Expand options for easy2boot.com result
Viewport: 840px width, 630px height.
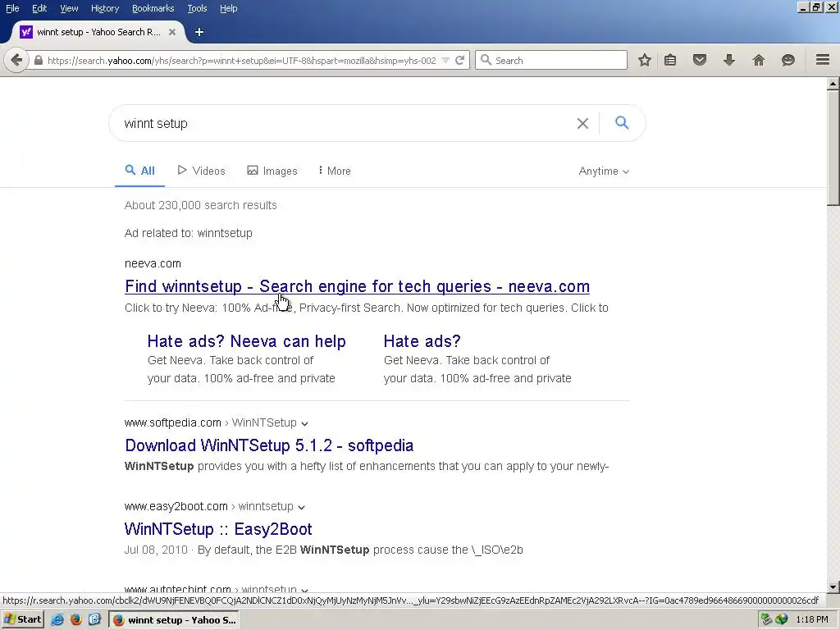301,507
